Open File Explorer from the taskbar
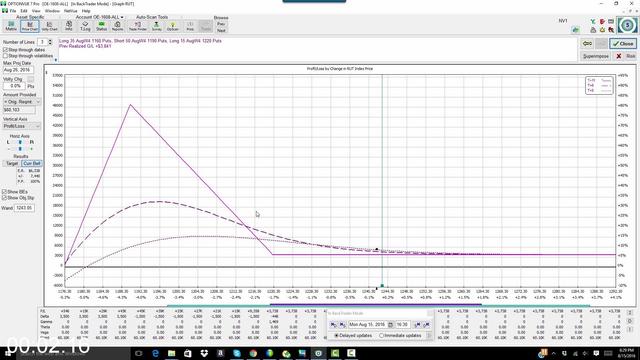640x360 pixels. click(x=171, y=353)
